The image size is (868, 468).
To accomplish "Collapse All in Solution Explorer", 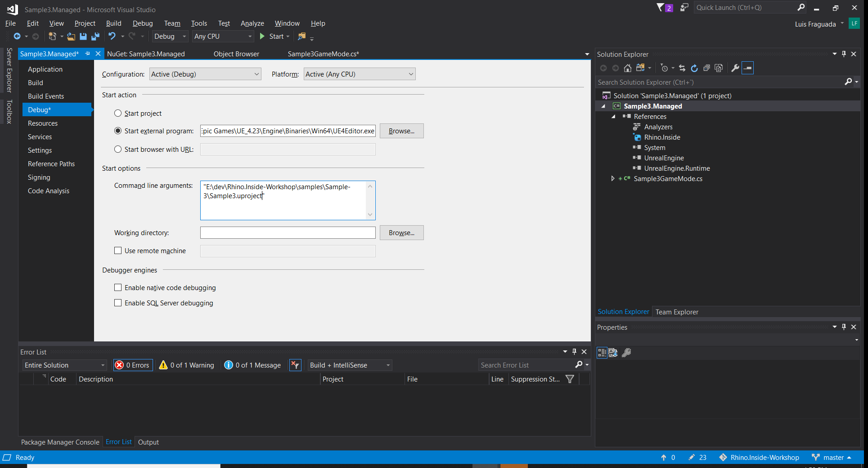I will click(706, 68).
